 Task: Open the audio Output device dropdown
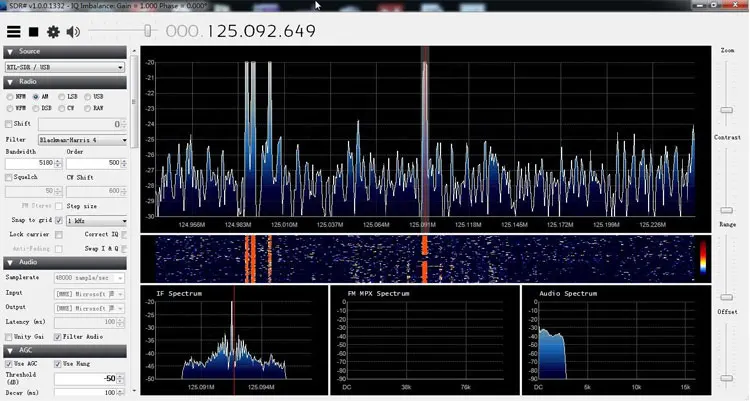click(x=89, y=308)
